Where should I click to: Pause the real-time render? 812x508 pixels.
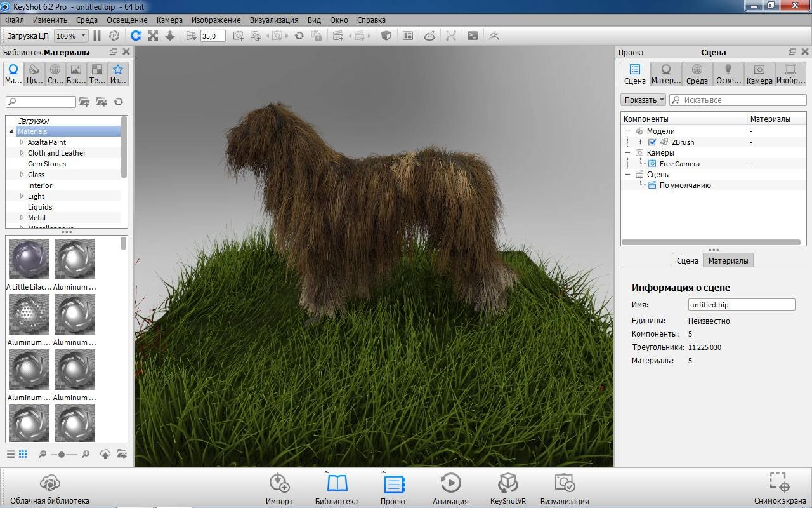(x=97, y=36)
